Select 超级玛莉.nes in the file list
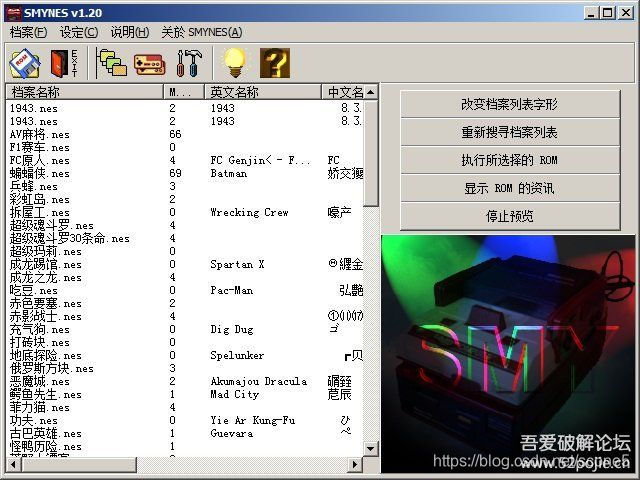 tap(46, 252)
